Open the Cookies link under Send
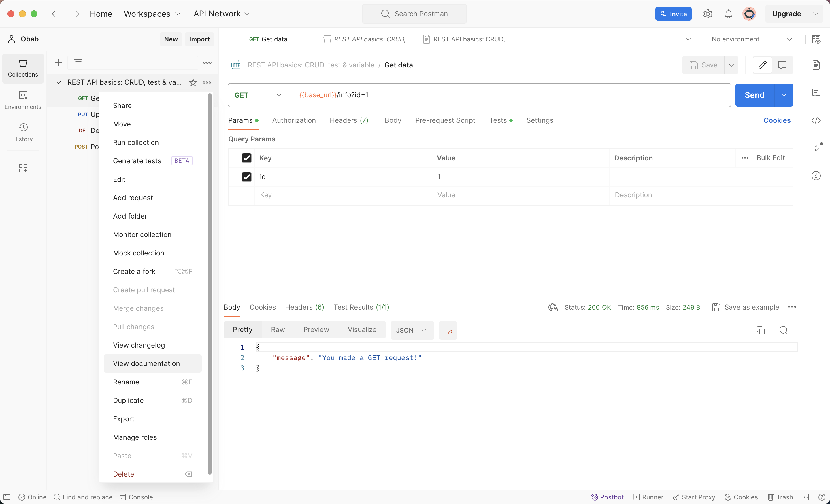This screenshot has width=830, height=504. click(x=777, y=120)
